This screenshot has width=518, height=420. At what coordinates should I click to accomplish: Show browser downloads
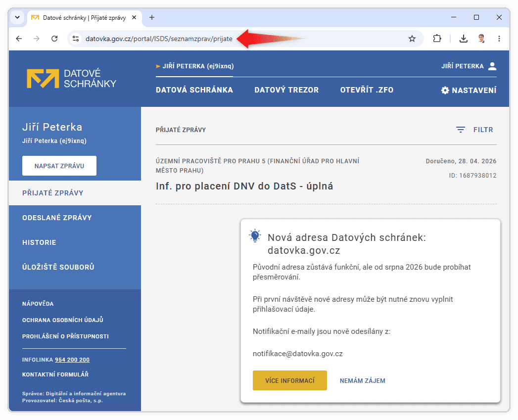pyautogui.click(x=463, y=39)
